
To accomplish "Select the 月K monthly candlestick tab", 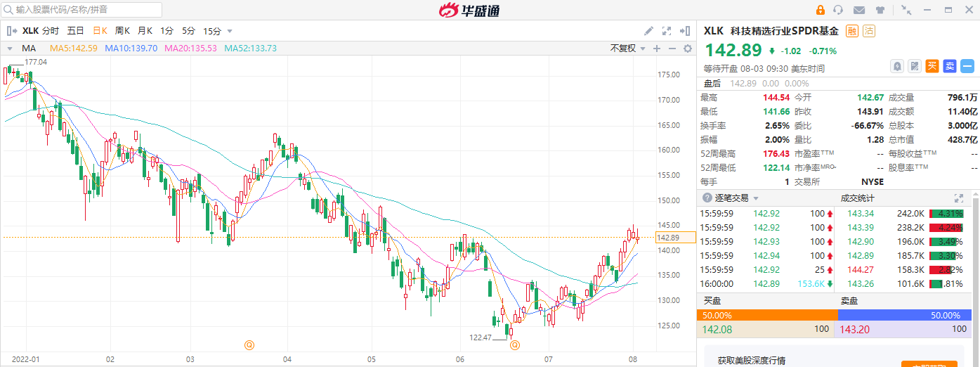I will (x=145, y=31).
